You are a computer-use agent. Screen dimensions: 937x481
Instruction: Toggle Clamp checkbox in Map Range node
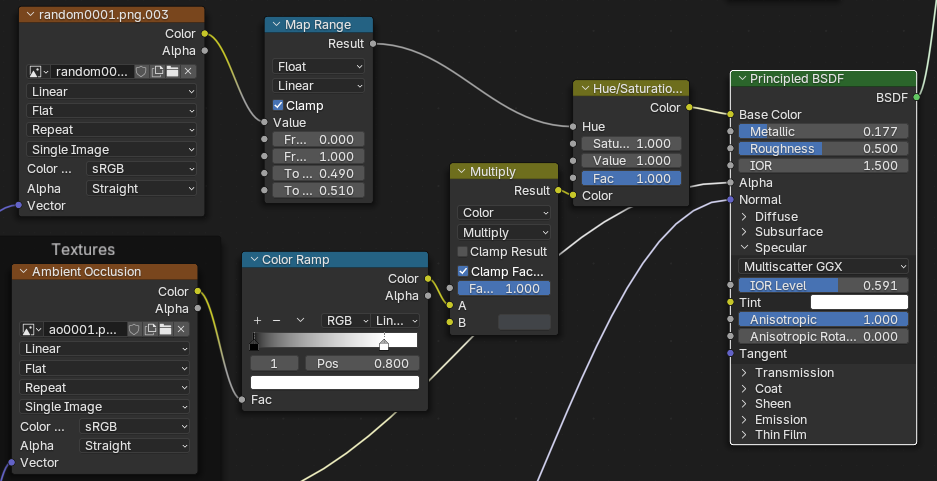[279, 105]
